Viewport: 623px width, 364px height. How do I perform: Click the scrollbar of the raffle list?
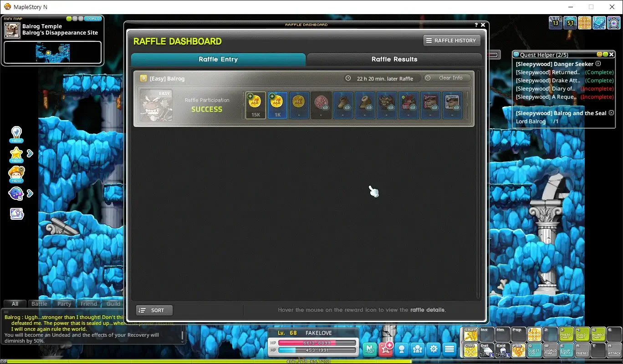coord(478,184)
